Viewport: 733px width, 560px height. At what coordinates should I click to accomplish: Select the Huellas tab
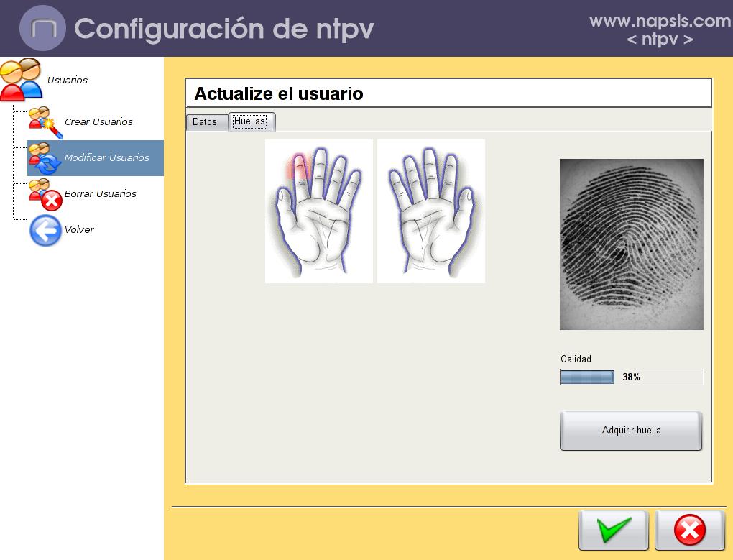pyautogui.click(x=250, y=121)
